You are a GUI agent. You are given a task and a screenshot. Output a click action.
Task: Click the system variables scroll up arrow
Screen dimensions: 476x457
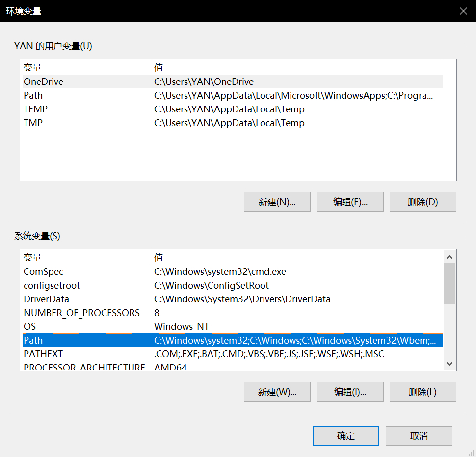click(450, 257)
